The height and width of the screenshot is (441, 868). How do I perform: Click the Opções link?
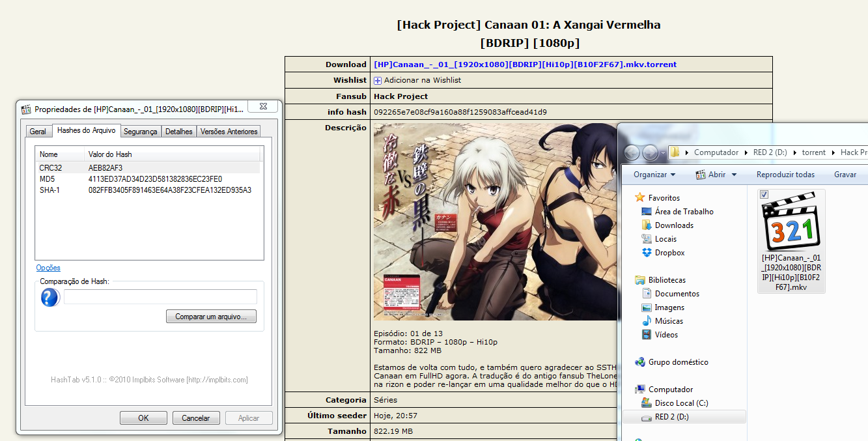[48, 268]
